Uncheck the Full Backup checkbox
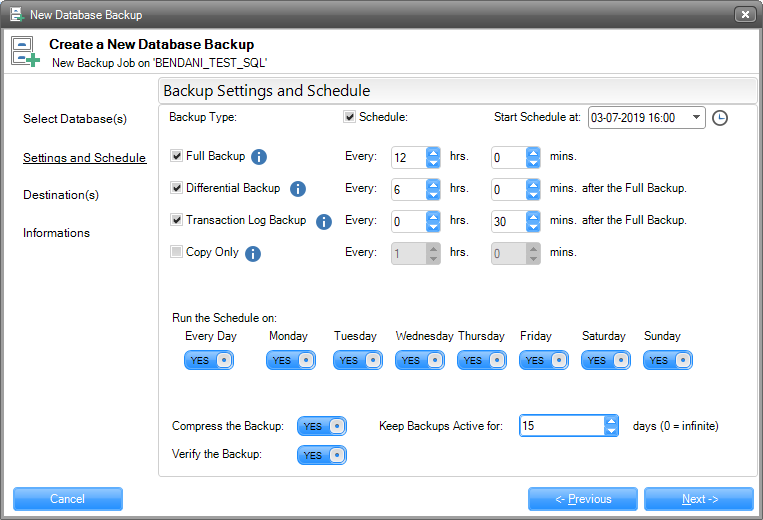Viewport: 763px width, 520px height. pyautogui.click(x=177, y=156)
